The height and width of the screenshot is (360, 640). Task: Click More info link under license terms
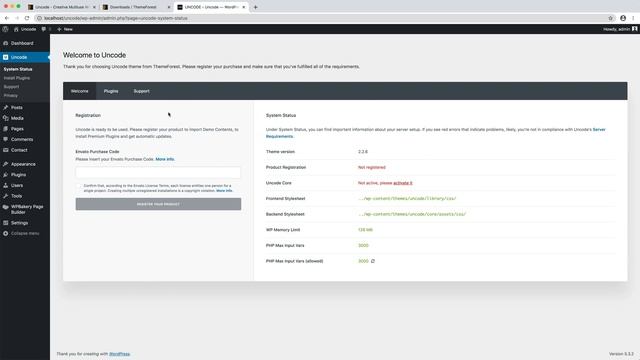tap(224, 191)
